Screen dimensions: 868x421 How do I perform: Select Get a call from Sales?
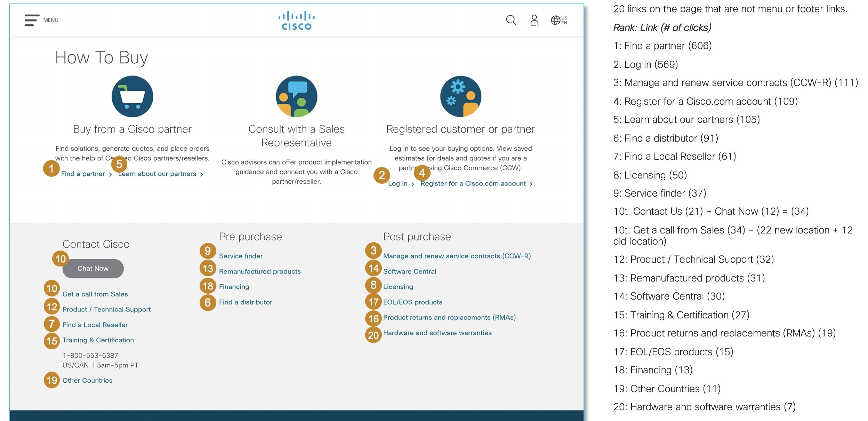(x=95, y=294)
